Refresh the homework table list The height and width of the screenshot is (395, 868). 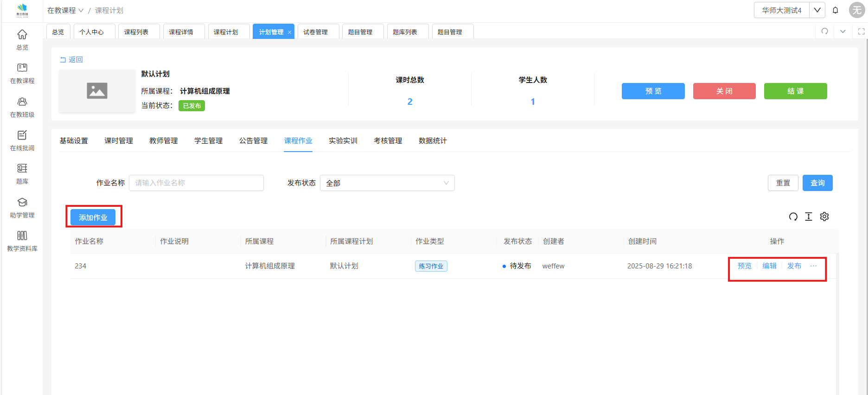793,217
